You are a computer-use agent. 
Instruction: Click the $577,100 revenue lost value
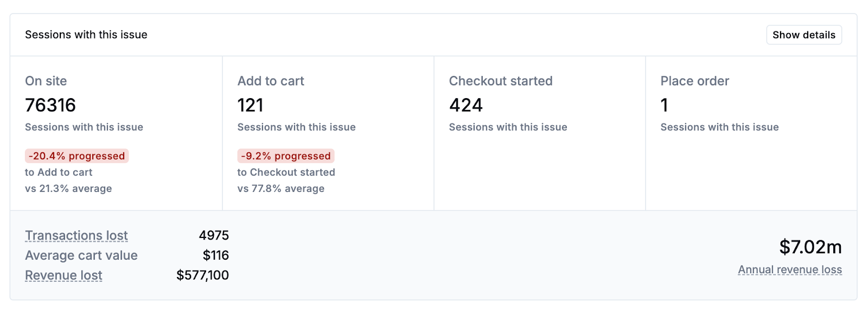202,275
